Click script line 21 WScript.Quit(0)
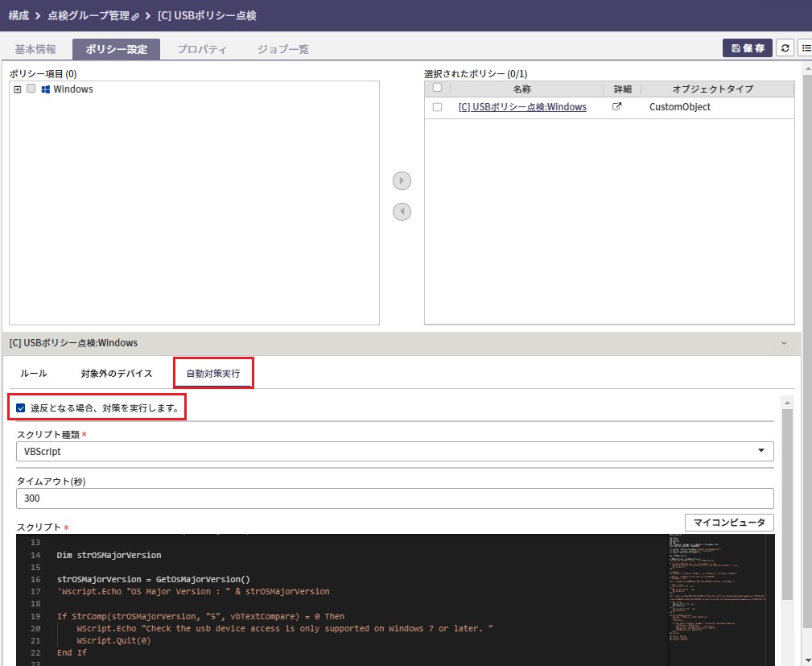This screenshot has height=666, width=812. point(113,640)
